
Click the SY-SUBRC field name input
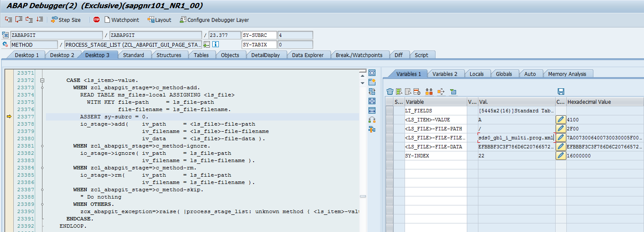pyautogui.click(x=259, y=35)
